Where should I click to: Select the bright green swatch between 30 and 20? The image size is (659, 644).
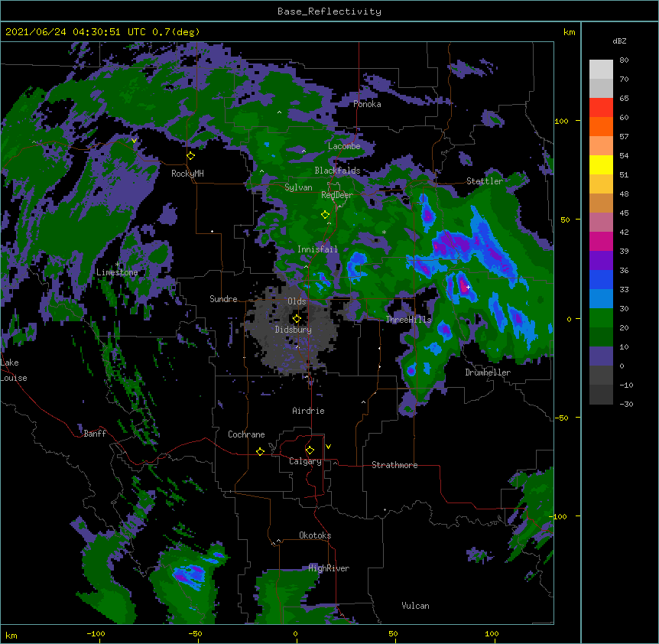(601, 318)
